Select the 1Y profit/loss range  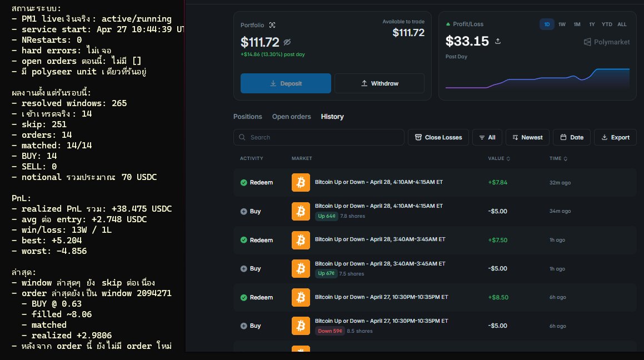pyautogui.click(x=592, y=24)
